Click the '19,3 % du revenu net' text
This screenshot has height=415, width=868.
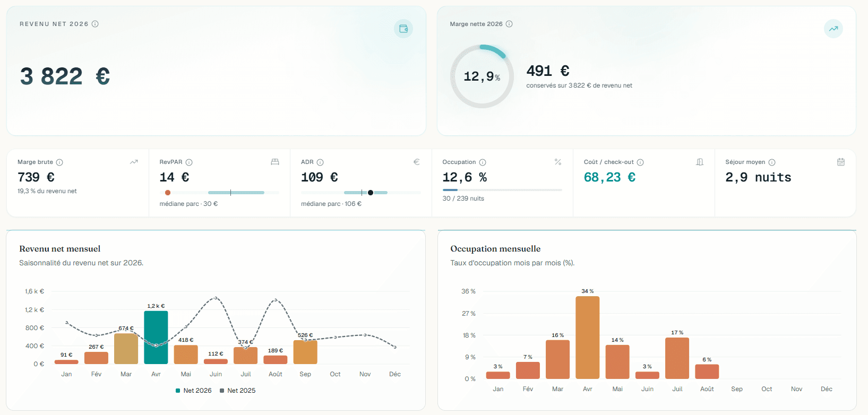tap(47, 191)
